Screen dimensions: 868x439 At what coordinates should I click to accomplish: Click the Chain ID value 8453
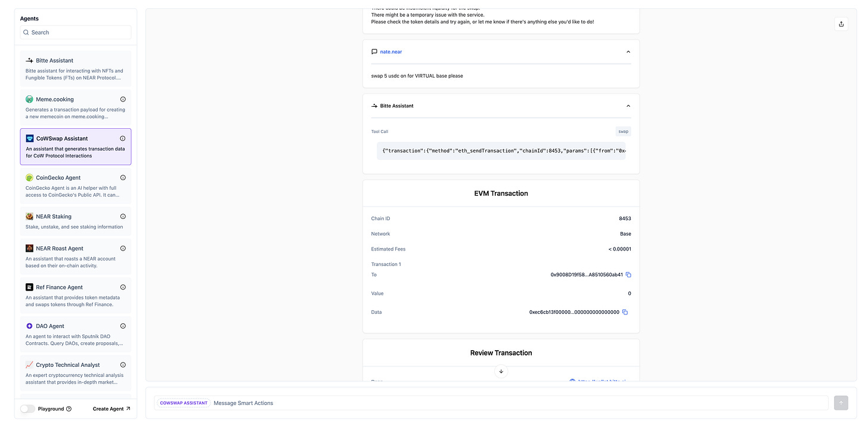click(x=625, y=219)
